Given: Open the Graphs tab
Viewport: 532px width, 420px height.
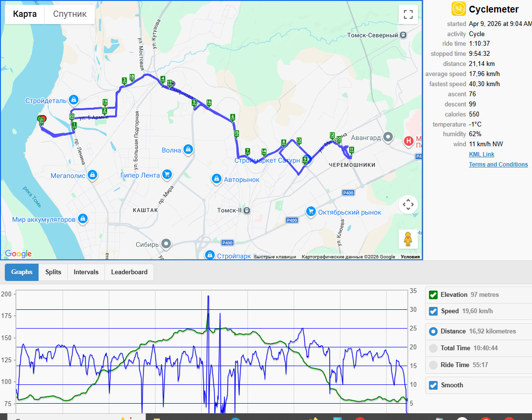Looking at the screenshot, I should coord(22,272).
